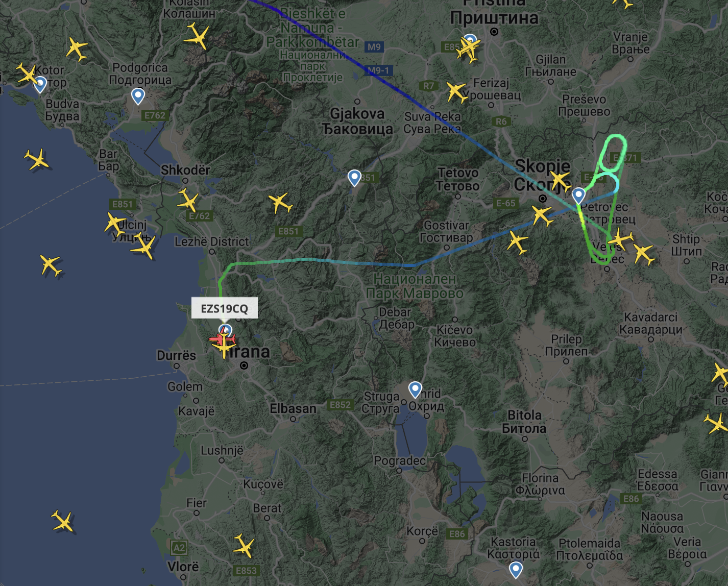Screen dimensions: 728x586
Task: Click the yellow plane near Veles
Action: click(x=620, y=238)
